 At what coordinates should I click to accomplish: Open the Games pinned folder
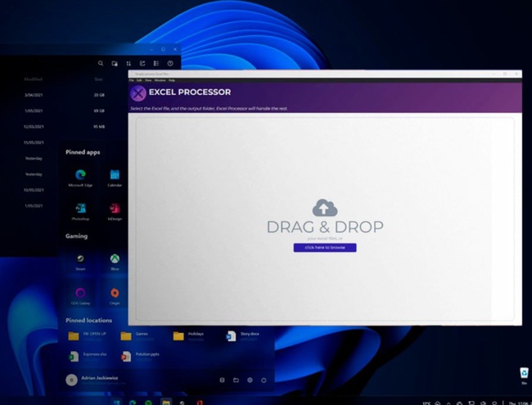click(138, 335)
